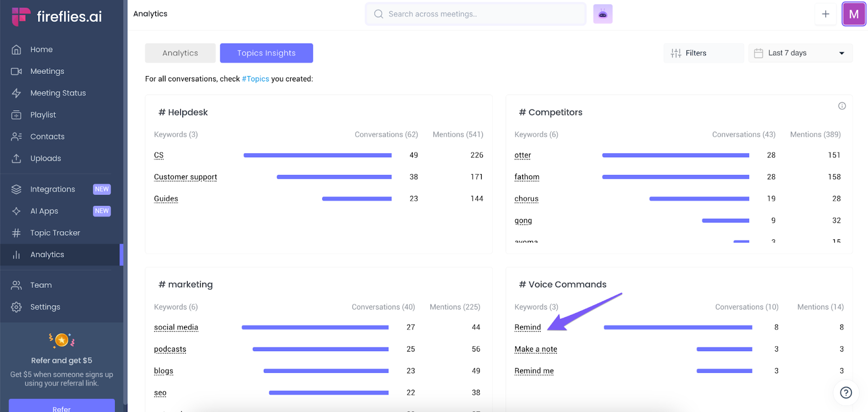Click the Refer button
Screen dimensions: 868x412
tap(62, 406)
